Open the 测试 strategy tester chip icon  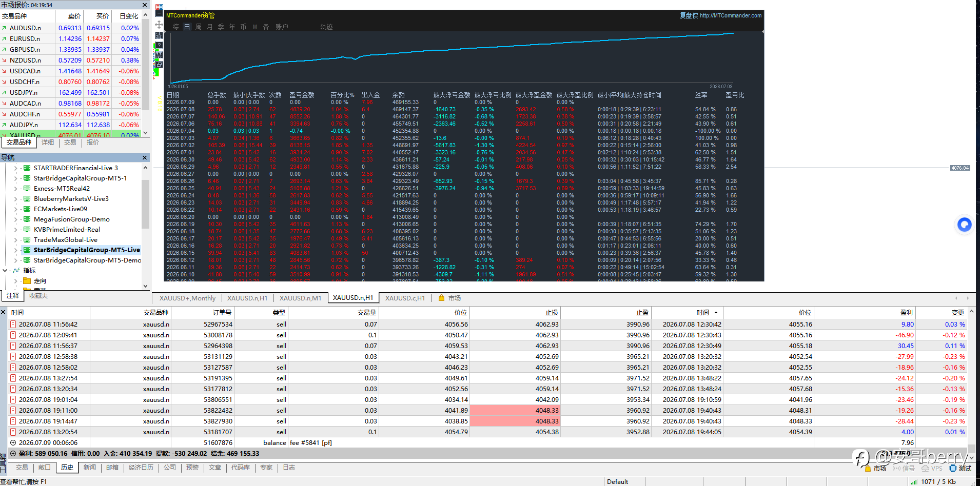(x=953, y=468)
